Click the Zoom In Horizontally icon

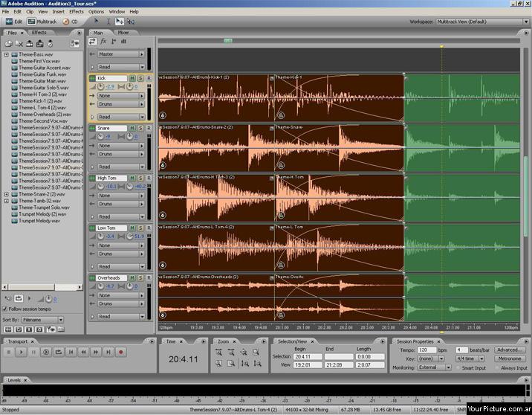click(219, 353)
